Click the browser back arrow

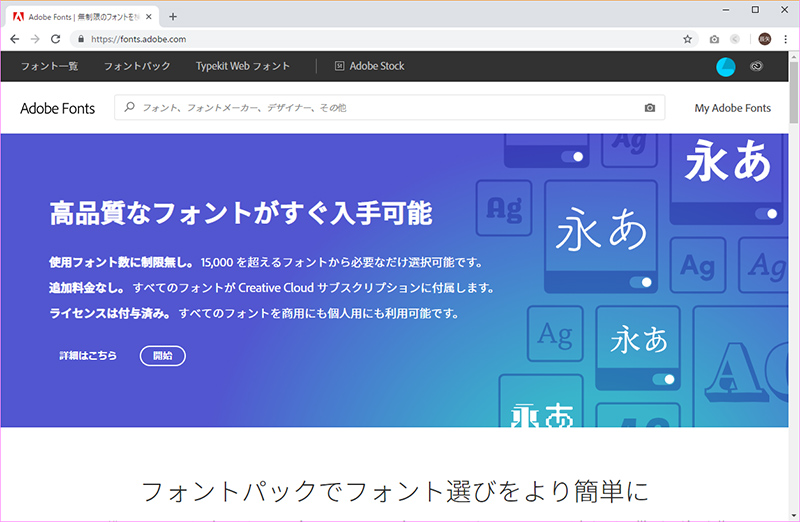(14, 39)
